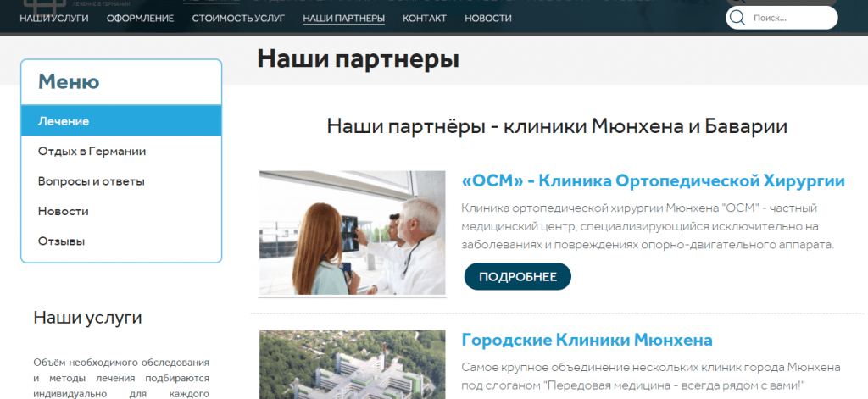This screenshot has width=868, height=399.
Task: Click the aerial clinic building photo
Action: tap(352, 364)
